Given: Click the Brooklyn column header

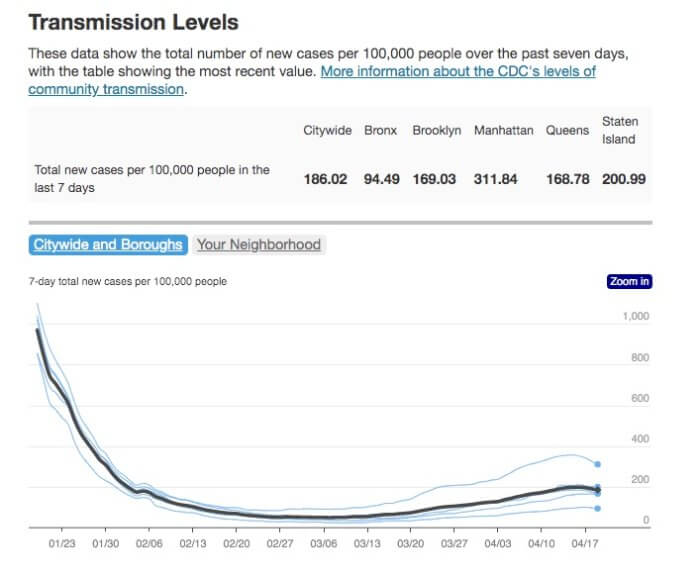Looking at the screenshot, I should [436, 131].
